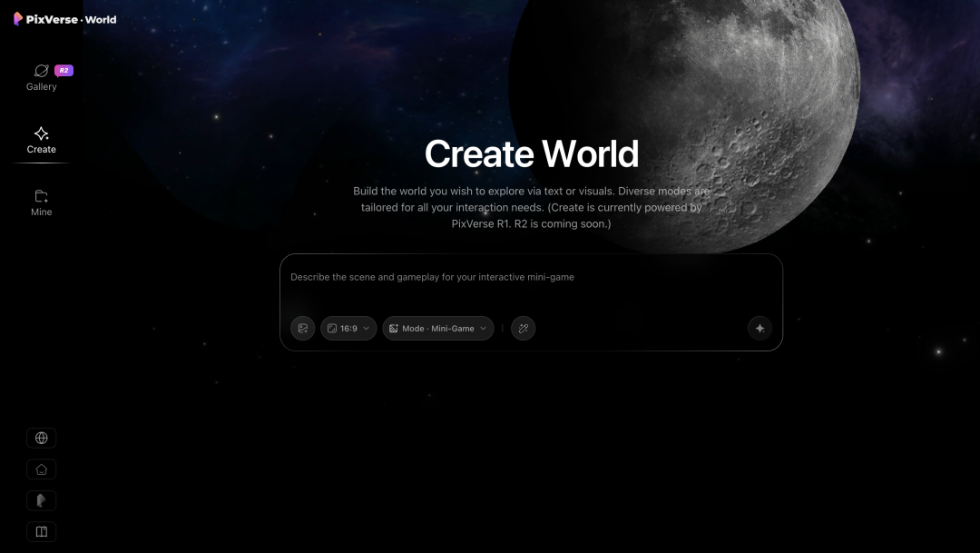Click the PixVerse World logo

pyautogui.click(x=65, y=19)
